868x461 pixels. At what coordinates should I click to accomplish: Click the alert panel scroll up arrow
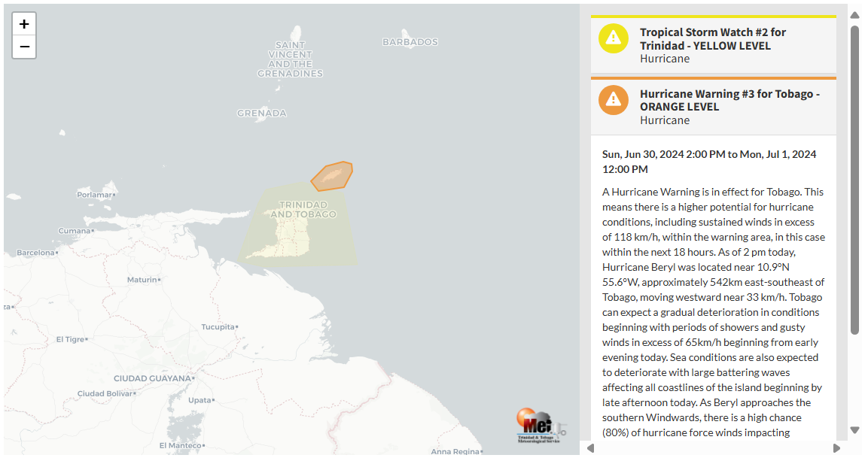(854, 16)
